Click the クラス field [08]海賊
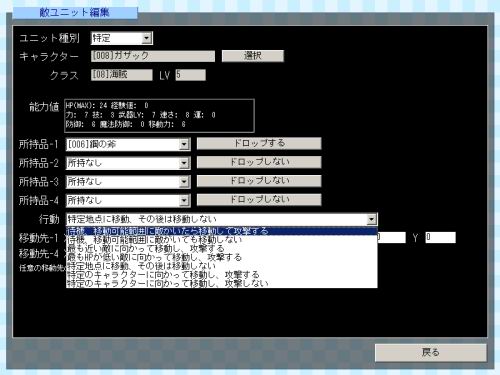 (122, 75)
